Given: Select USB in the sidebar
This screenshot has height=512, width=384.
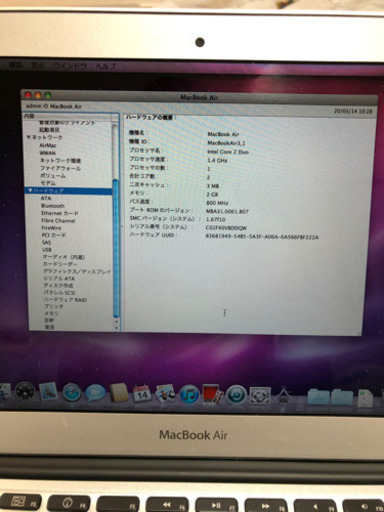Looking at the screenshot, I should (47, 250).
